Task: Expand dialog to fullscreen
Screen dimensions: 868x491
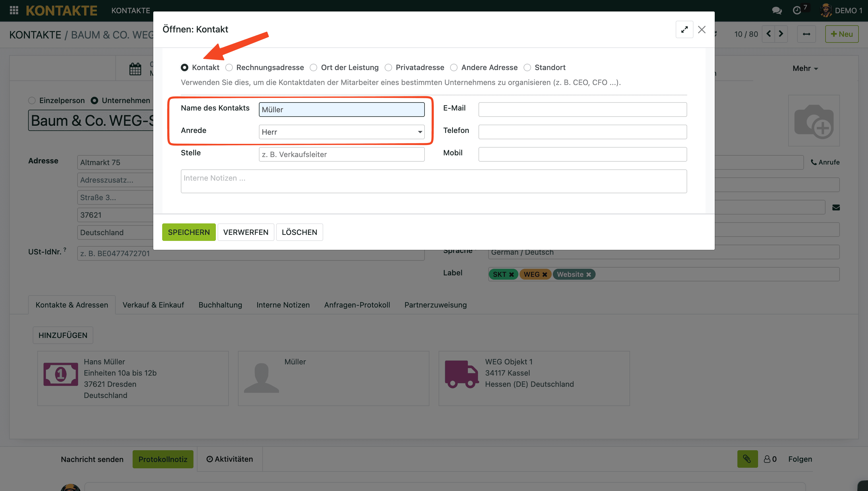Action: 684,29
